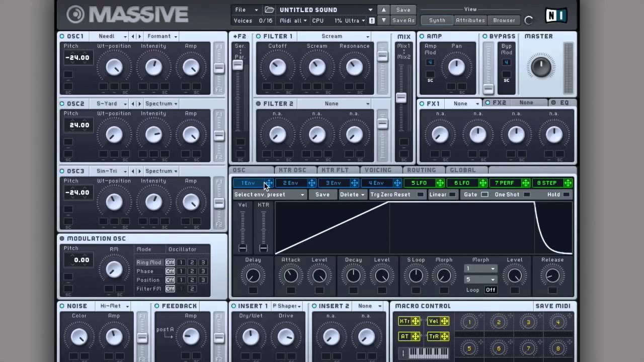The width and height of the screenshot is (644, 362).
Task: Switch to the Attributes view
Action: pos(470,21)
